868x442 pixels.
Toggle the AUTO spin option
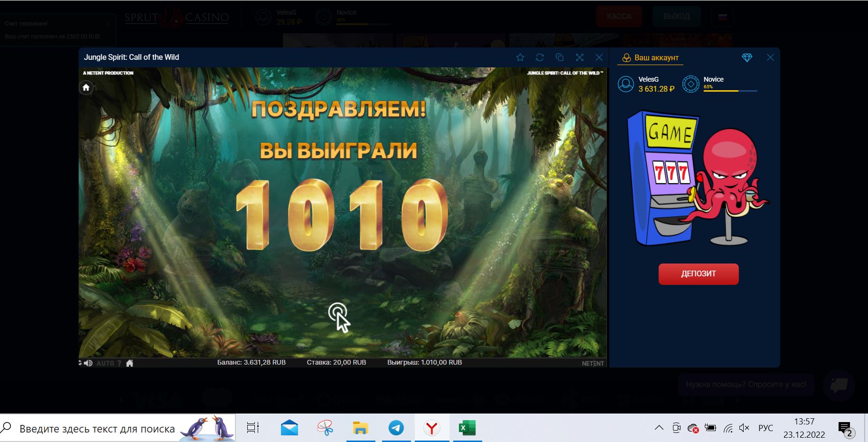click(x=105, y=363)
